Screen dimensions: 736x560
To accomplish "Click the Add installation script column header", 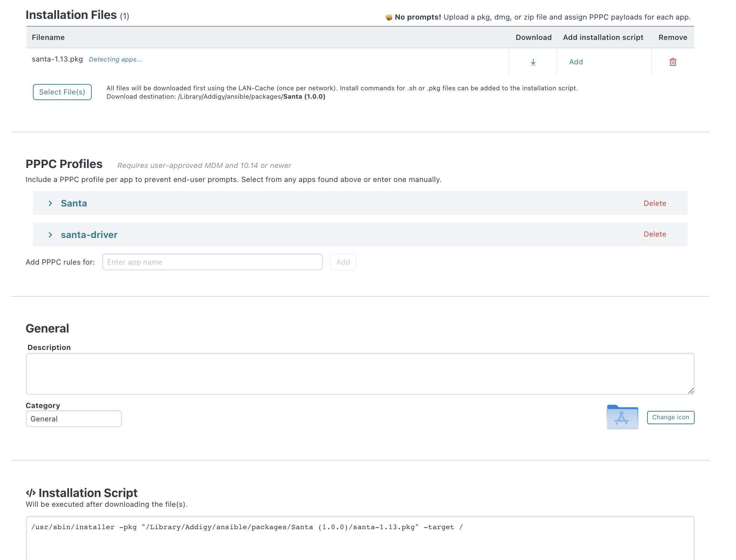I will coord(603,37).
